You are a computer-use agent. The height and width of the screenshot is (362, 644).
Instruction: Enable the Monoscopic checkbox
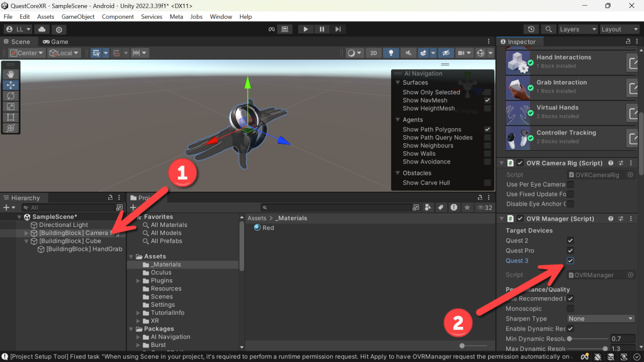570,309
